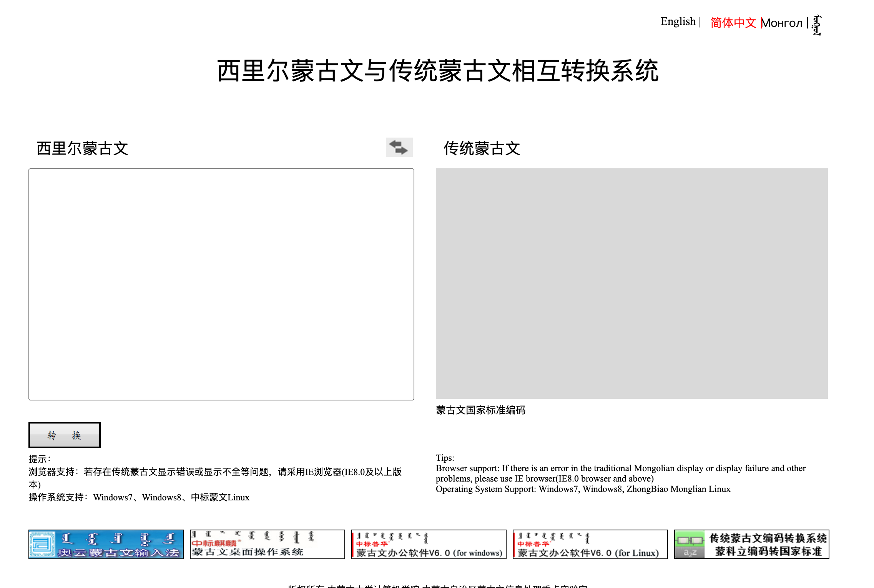Viewport: 874px width, 588px height.
Task: Select the Монгол language option
Action: [782, 23]
